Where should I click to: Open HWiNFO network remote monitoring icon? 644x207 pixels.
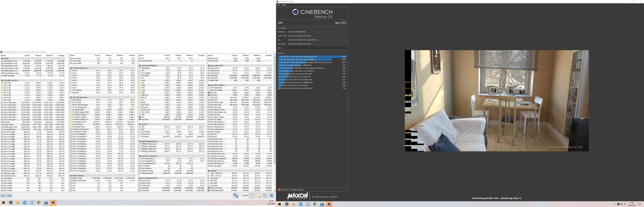coord(235,196)
